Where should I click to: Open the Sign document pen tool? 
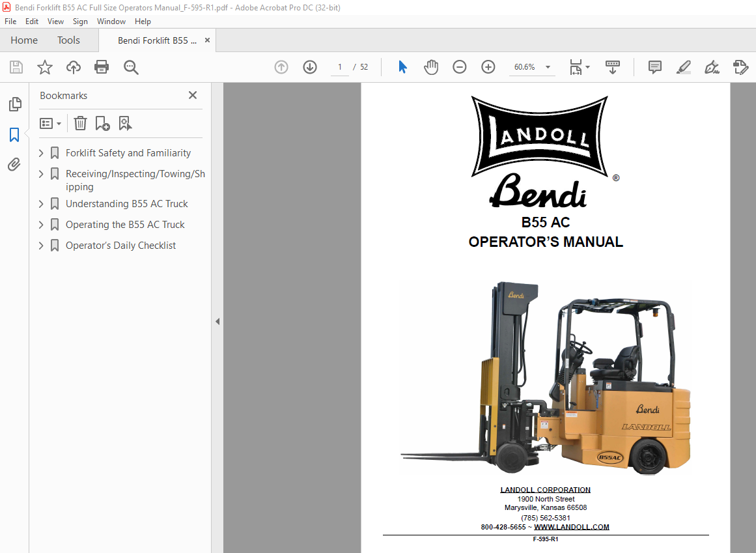(x=712, y=67)
